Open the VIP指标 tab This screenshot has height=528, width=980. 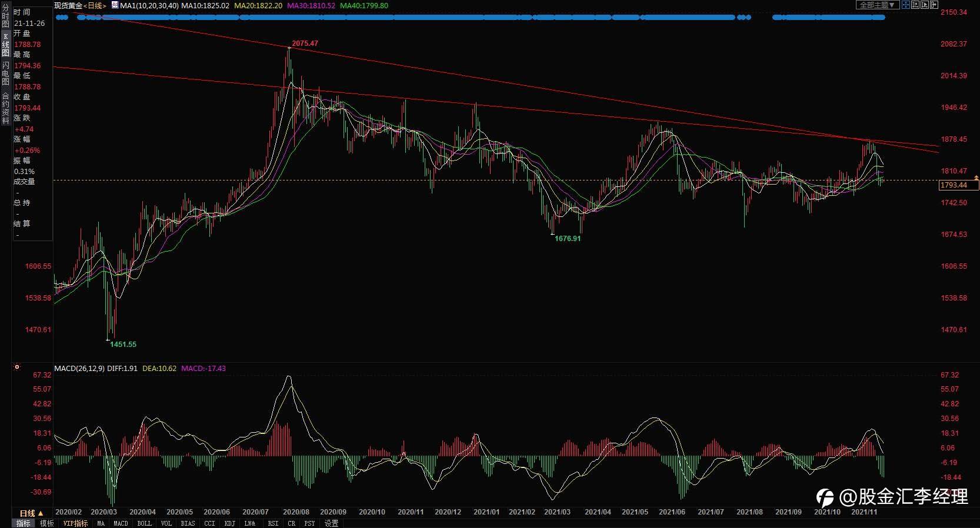tap(75, 523)
